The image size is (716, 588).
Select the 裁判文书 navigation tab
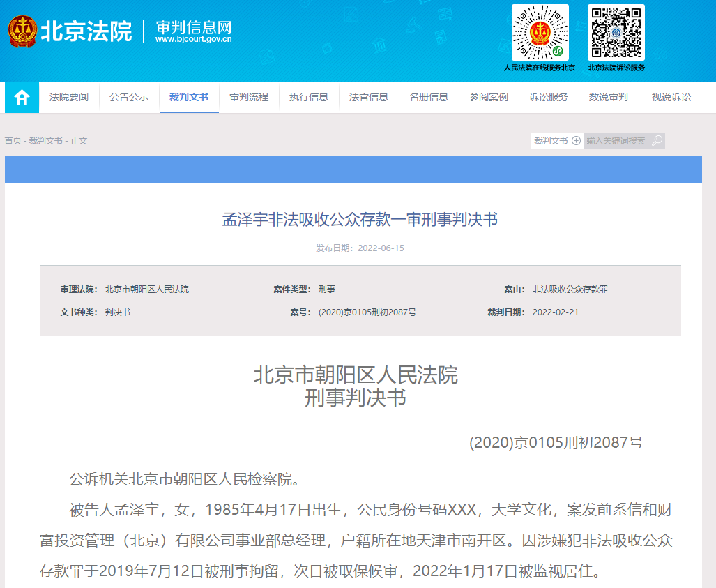(x=189, y=98)
